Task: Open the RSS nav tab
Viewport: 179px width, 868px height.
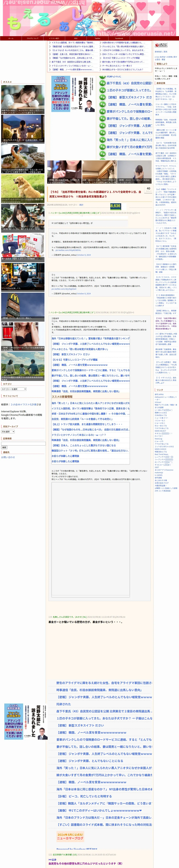Action: pyautogui.click(x=76, y=38)
